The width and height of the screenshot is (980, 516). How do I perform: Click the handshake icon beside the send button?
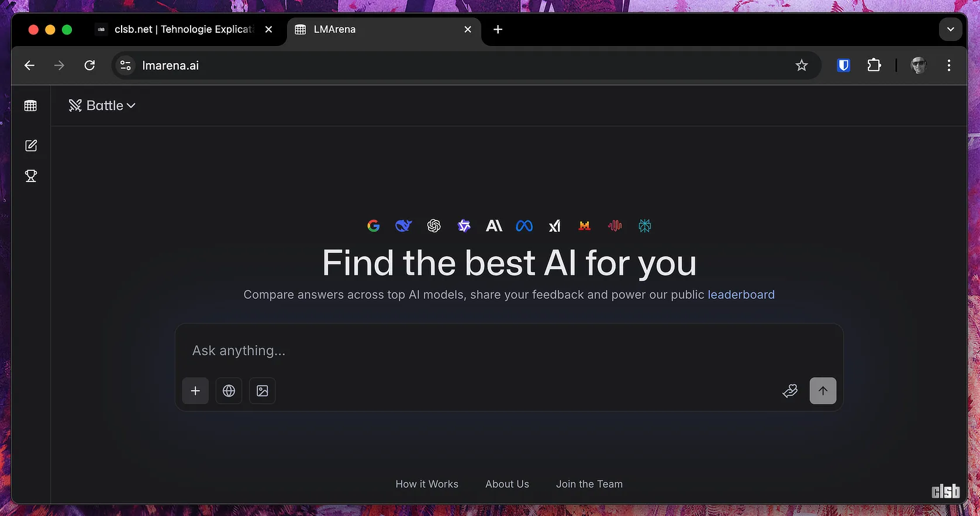[x=790, y=391]
